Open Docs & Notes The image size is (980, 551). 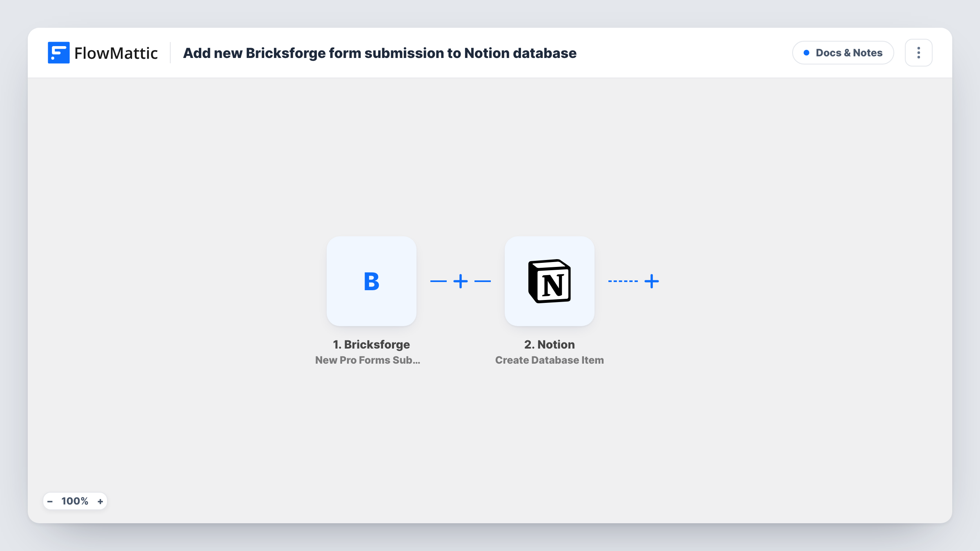pos(843,53)
